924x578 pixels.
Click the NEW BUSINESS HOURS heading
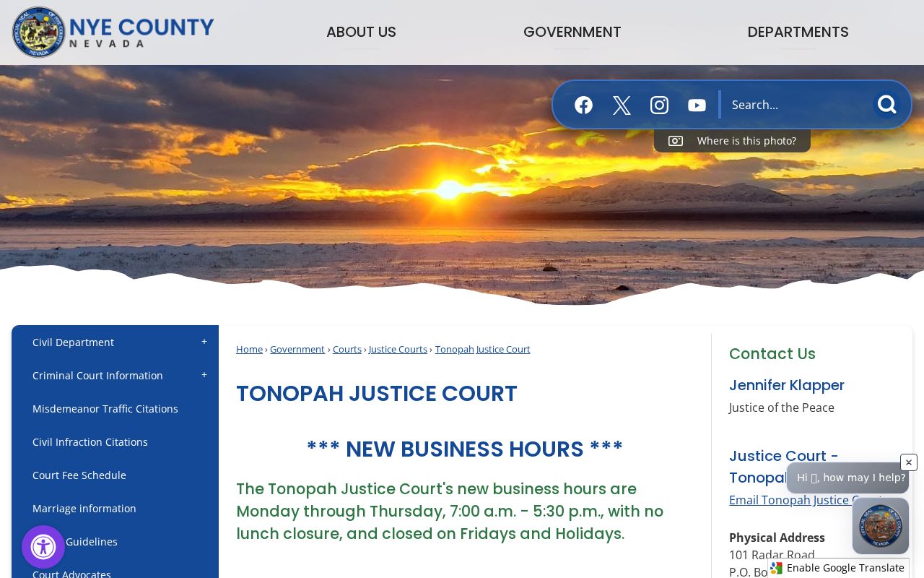tap(465, 449)
